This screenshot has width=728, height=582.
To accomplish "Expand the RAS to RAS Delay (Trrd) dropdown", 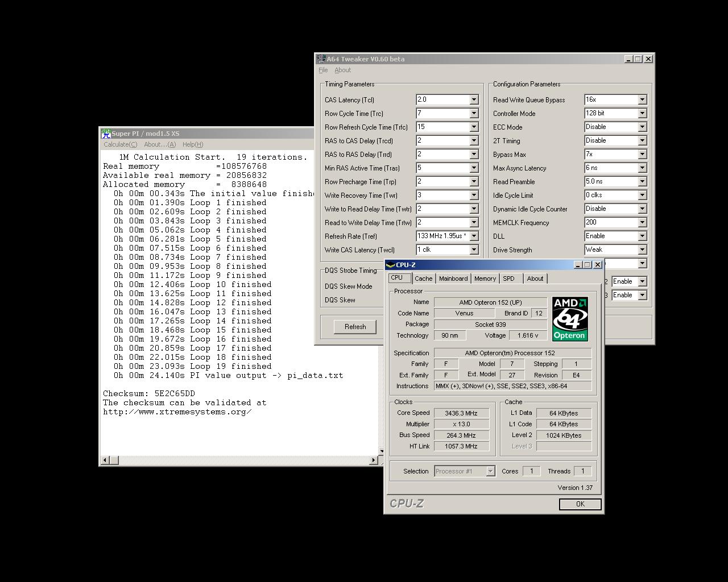I will (x=474, y=154).
